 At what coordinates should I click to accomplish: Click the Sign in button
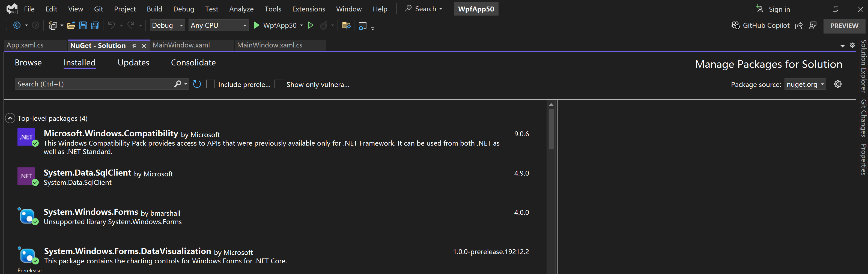pyautogui.click(x=773, y=9)
